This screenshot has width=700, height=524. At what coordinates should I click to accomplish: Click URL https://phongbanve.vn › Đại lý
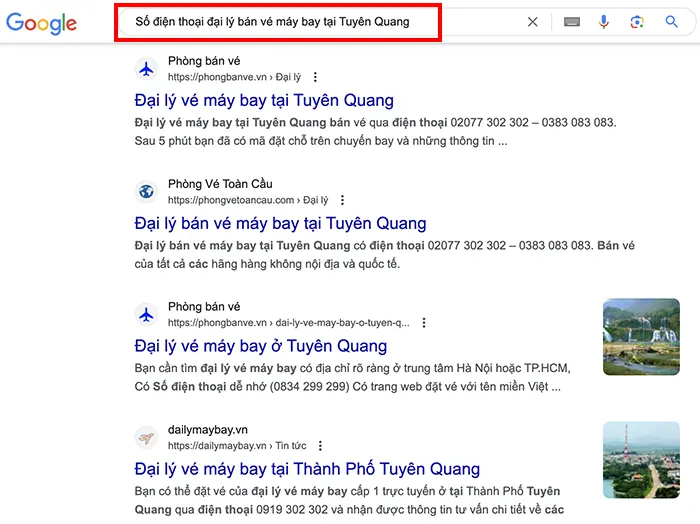[234, 77]
